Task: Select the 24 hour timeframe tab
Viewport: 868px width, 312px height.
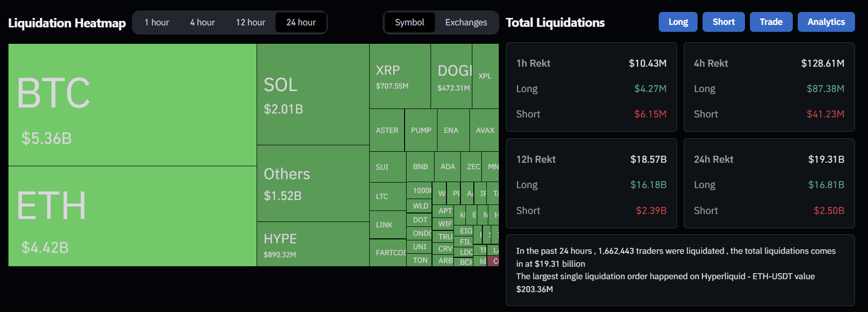Action: 301,22
